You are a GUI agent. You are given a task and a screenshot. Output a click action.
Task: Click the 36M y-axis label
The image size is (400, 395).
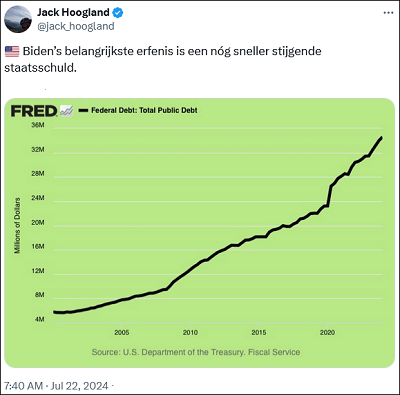(38, 125)
